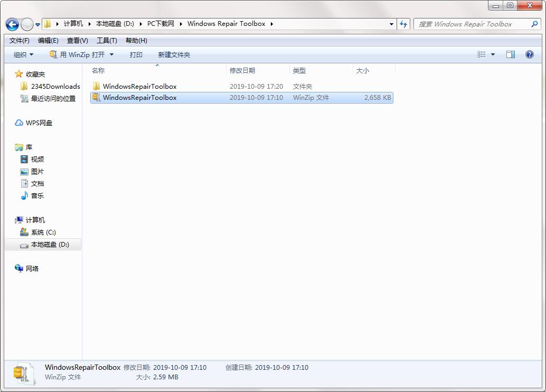Image resolution: width=546 pixels, height=392 pixels.
Task: Click the film strip icon for 视频
Action: 24,159
